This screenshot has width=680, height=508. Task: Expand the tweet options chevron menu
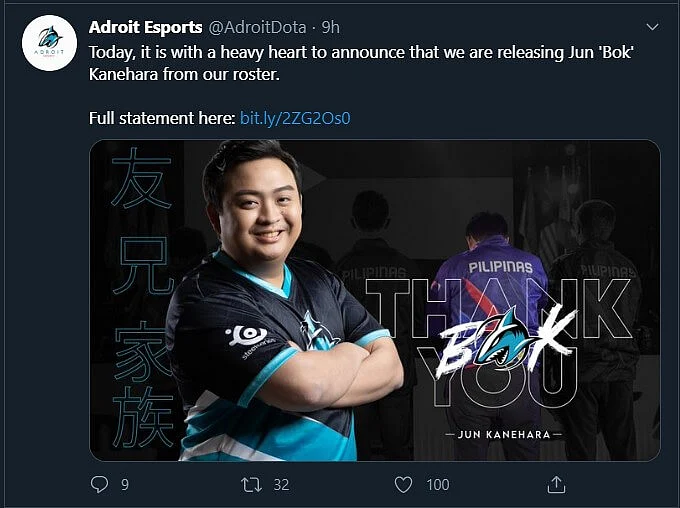click(652, 27)
